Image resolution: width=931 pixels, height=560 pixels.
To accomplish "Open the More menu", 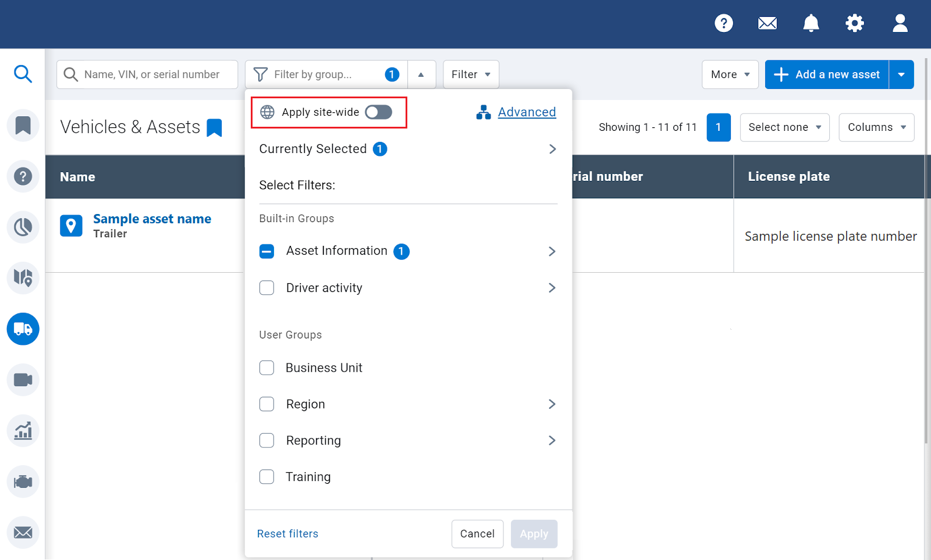I will (x=730, y=74).
